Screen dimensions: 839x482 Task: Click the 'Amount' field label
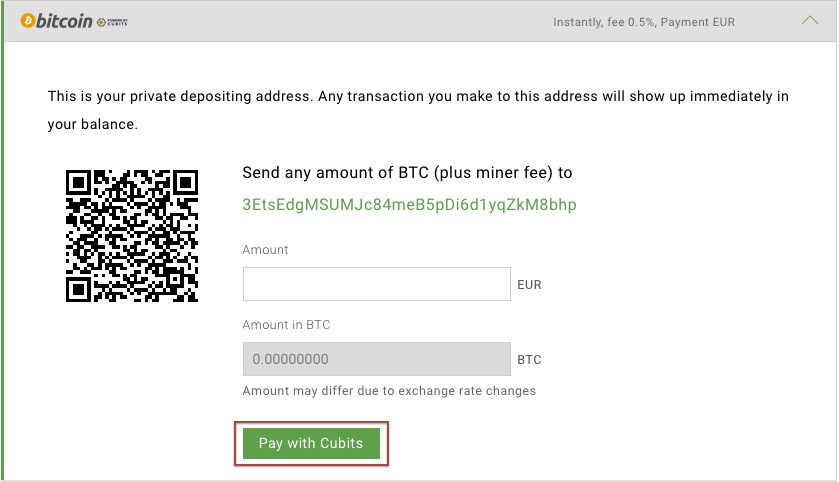pos(265,250)
